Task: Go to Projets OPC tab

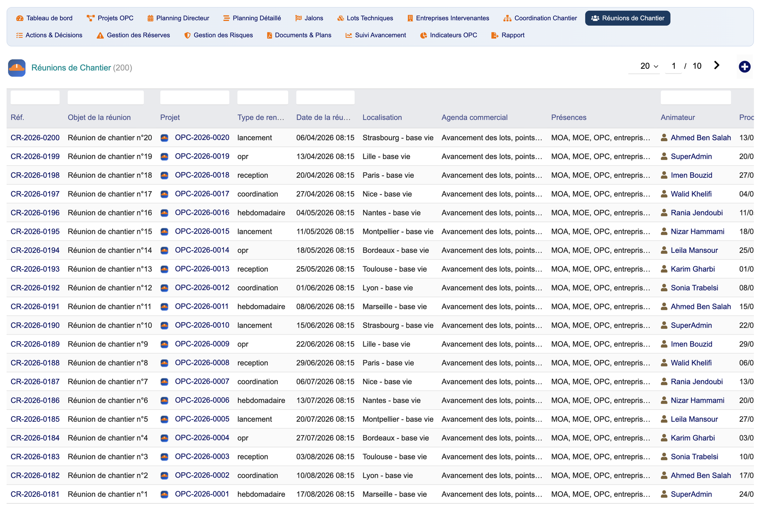Action: coord(110,18)
